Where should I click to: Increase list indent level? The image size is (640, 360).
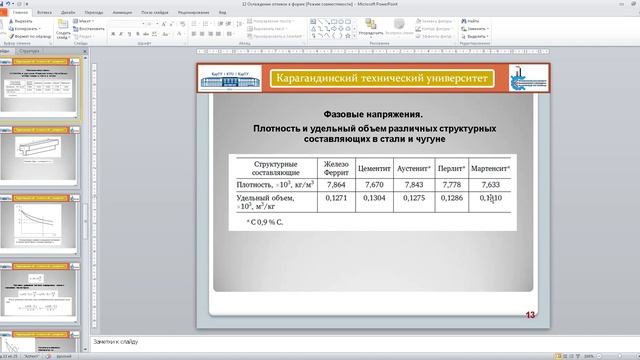228,24
